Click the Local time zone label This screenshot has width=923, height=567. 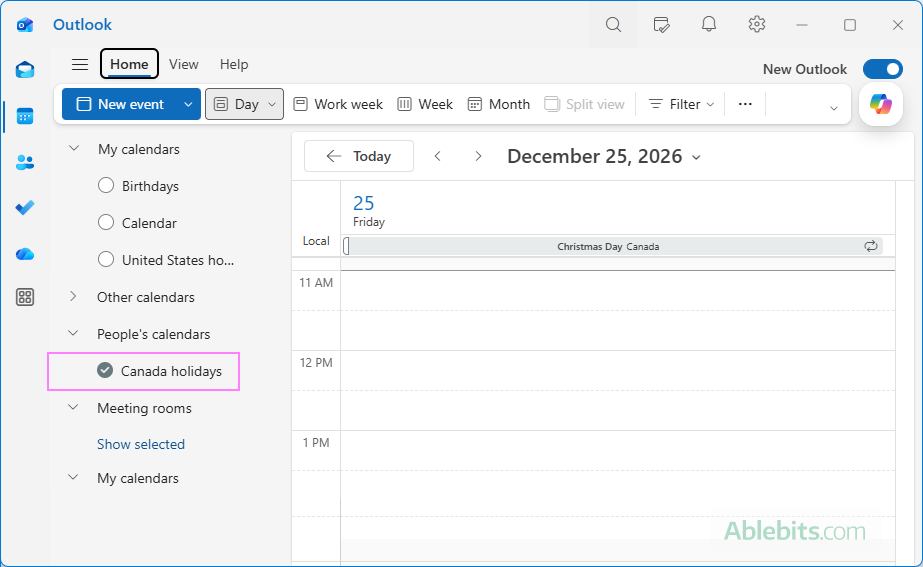click(x=316, y=241)
